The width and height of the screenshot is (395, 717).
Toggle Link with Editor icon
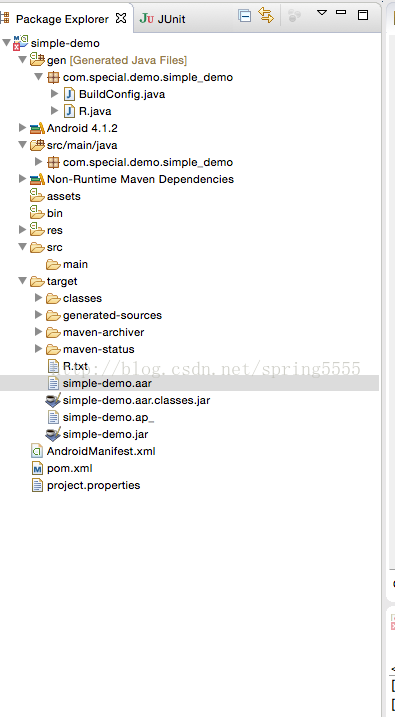click(x=266, y=15)
